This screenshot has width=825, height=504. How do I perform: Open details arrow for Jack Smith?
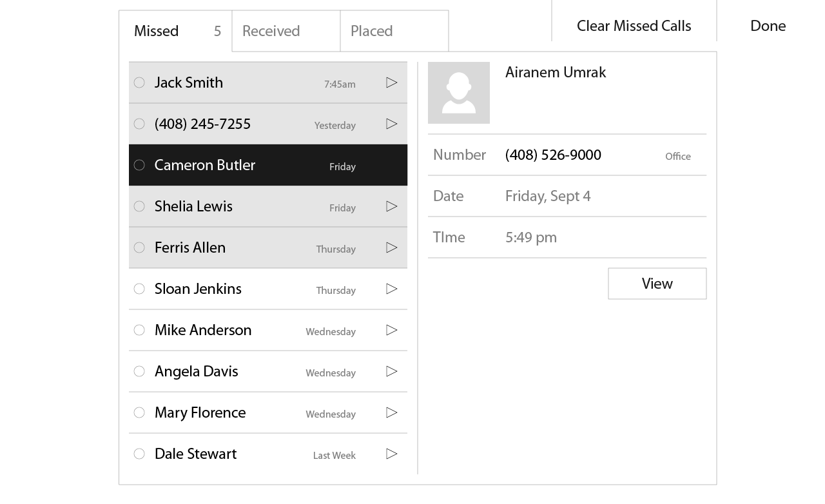[392, 82]
